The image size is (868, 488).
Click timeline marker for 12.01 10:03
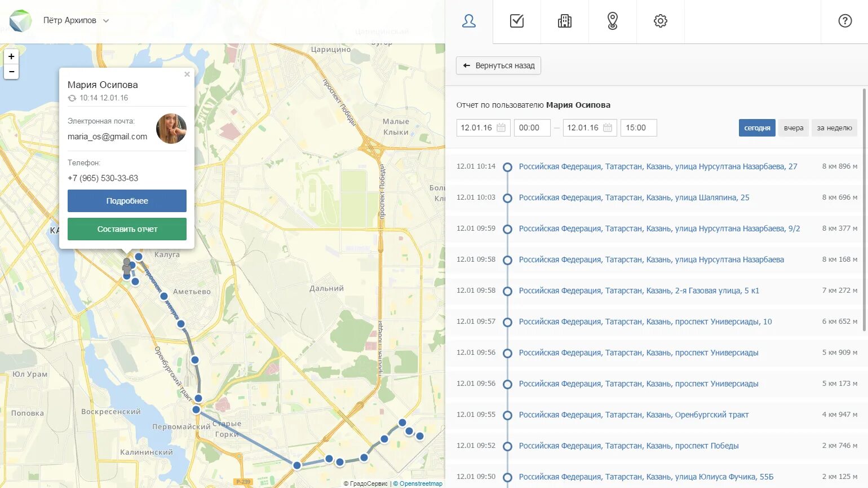507,198
